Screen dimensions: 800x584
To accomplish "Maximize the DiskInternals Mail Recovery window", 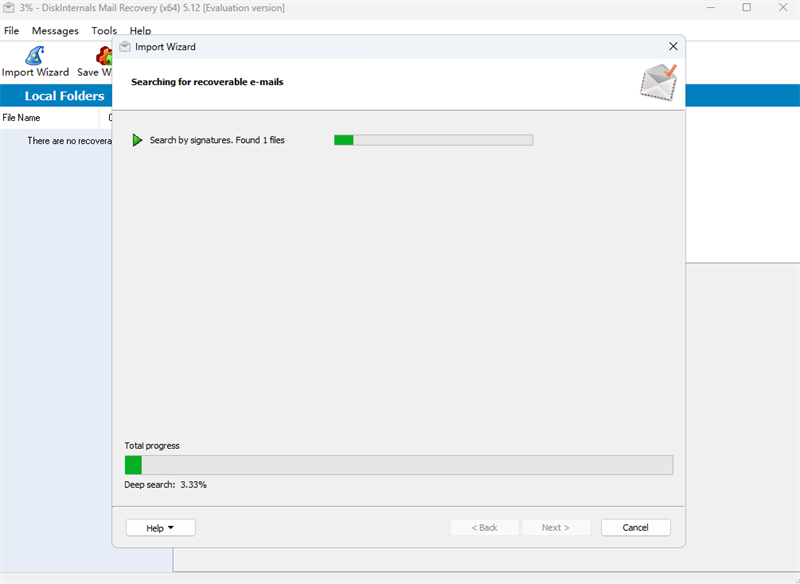I will click(x=746, y=8).
